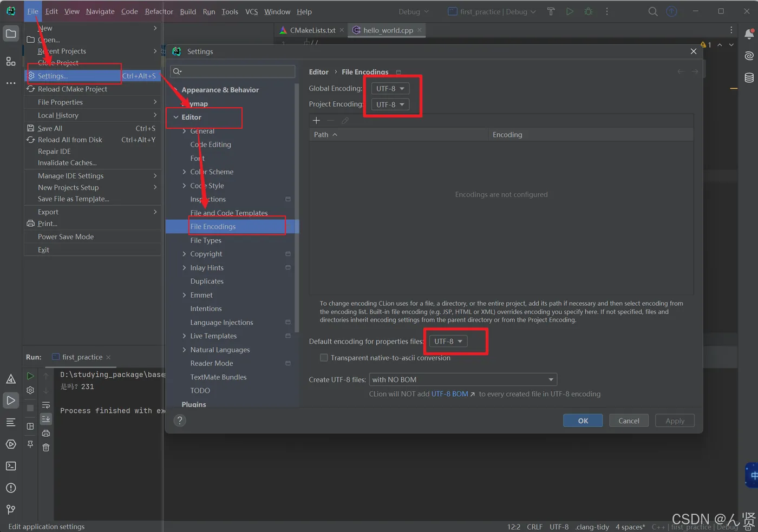This screenshot has height=532, width=758.
Task: Click Cancel in the Settings dialog
Action: [x=629, y=421]
